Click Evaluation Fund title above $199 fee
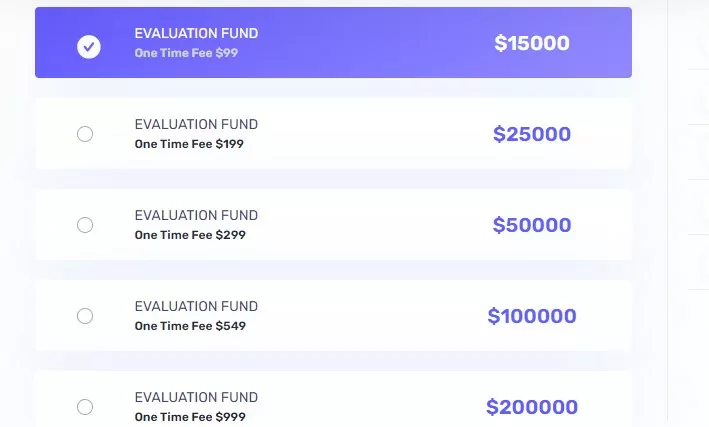Screen dimensions: 709x427 (x=196, y=124)
